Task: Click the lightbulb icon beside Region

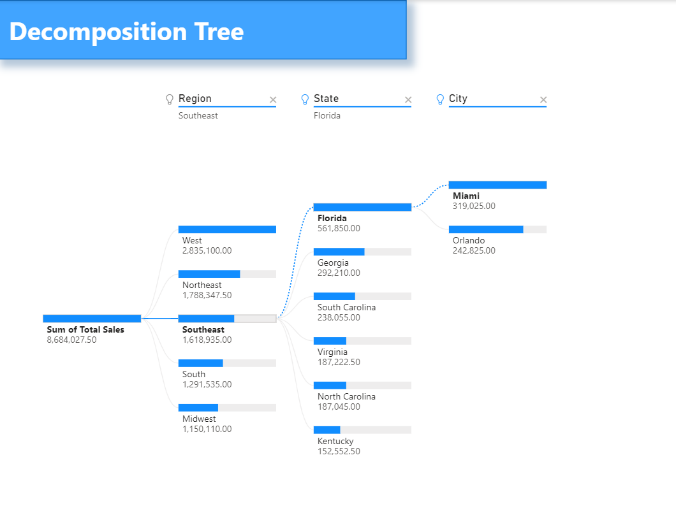Action: point(169,100)
